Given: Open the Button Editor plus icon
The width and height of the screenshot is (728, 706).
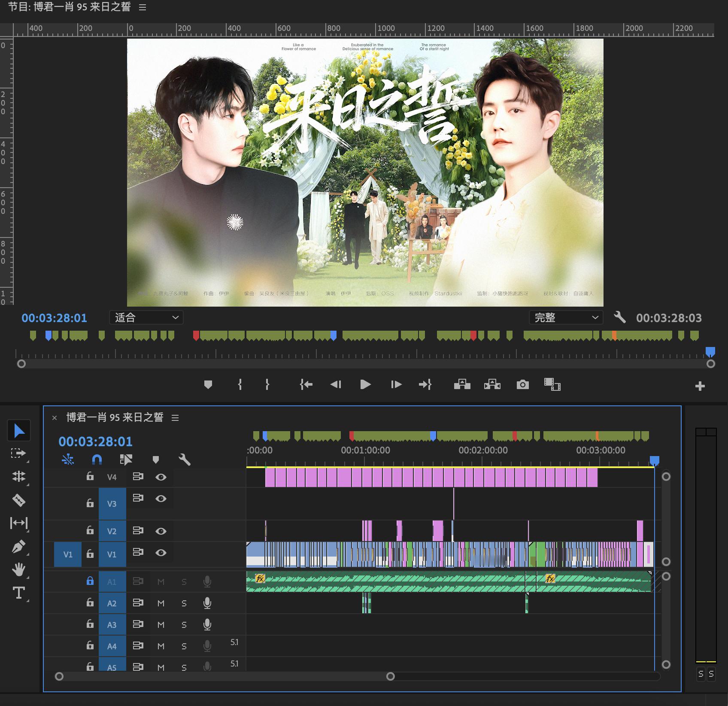Looking at the screenshot, I should click(x=700, y=386).
